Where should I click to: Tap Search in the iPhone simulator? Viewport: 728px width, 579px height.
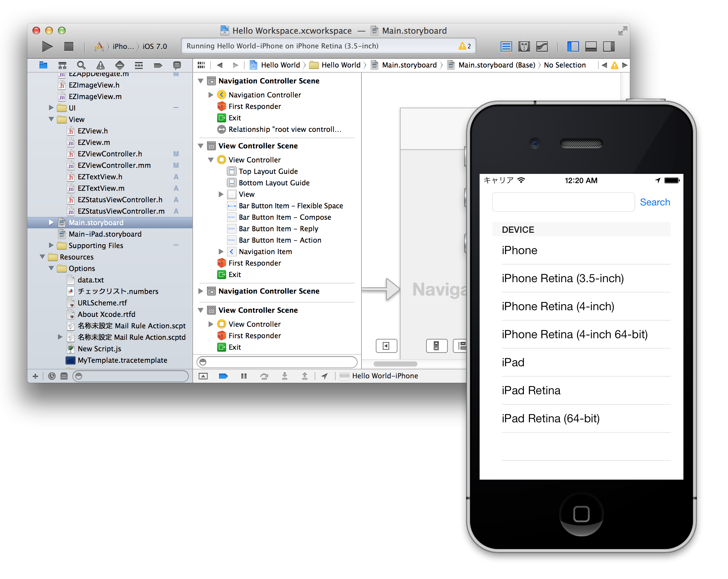[655, 202]
